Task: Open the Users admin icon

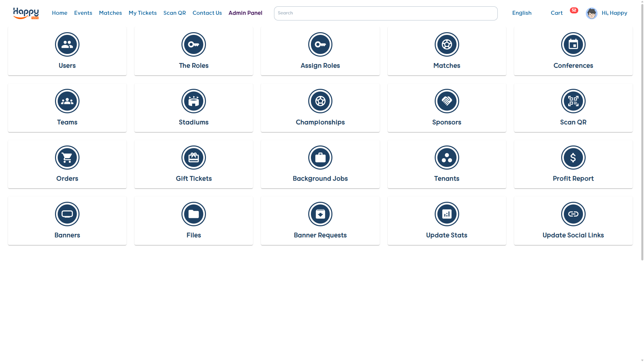Action: click(67, 44)
